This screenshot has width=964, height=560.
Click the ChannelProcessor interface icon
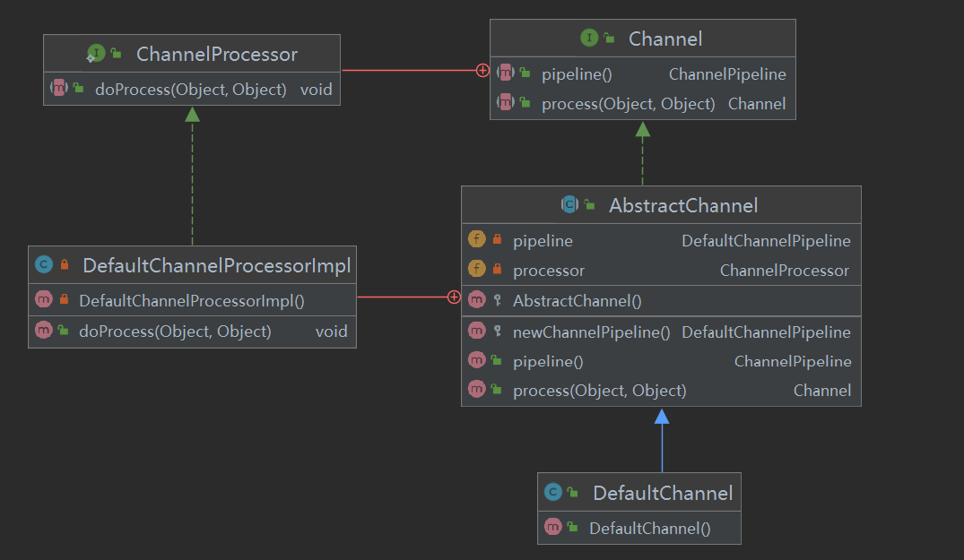tap(96, 54)
